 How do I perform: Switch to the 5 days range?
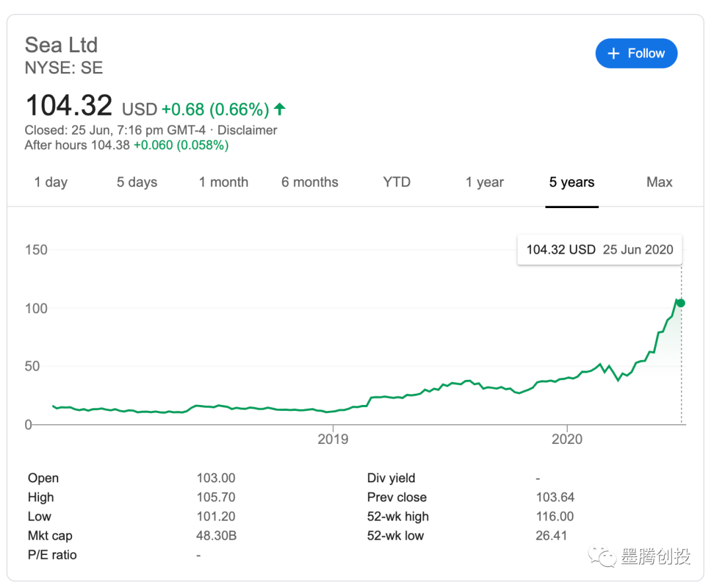click(x=137, y=182)
